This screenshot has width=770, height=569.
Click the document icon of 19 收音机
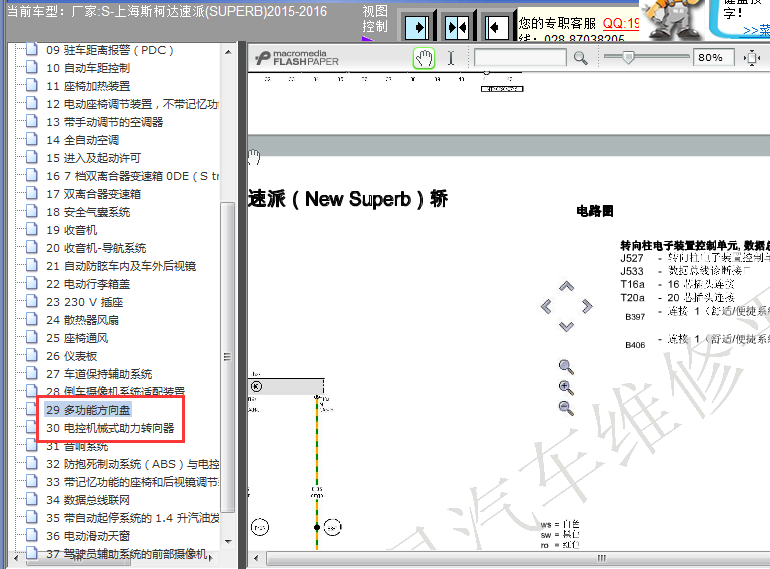click(x=32, y=229)
